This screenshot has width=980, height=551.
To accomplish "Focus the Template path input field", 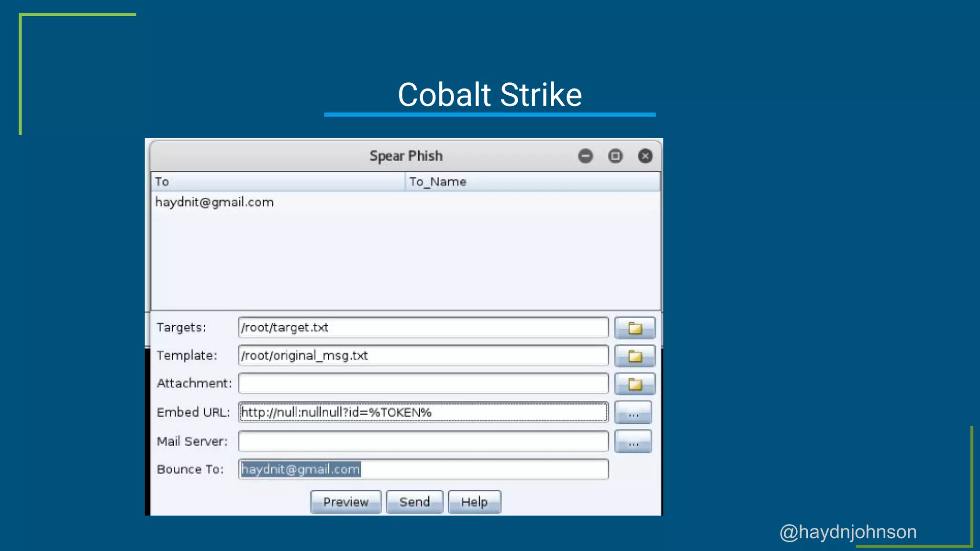I will coord(423,356).
